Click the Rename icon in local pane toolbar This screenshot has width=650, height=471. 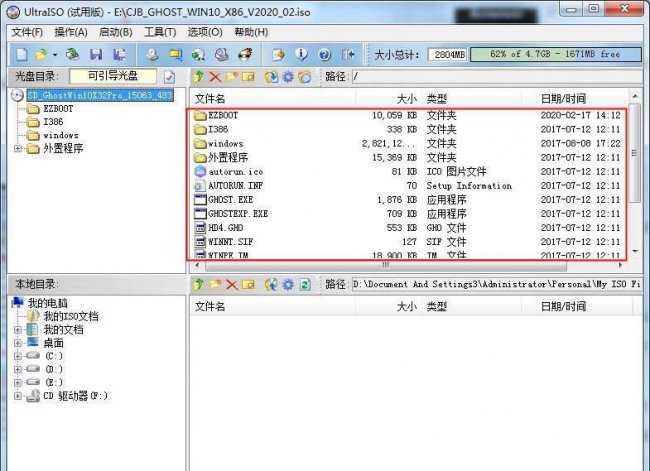point(248,284)
